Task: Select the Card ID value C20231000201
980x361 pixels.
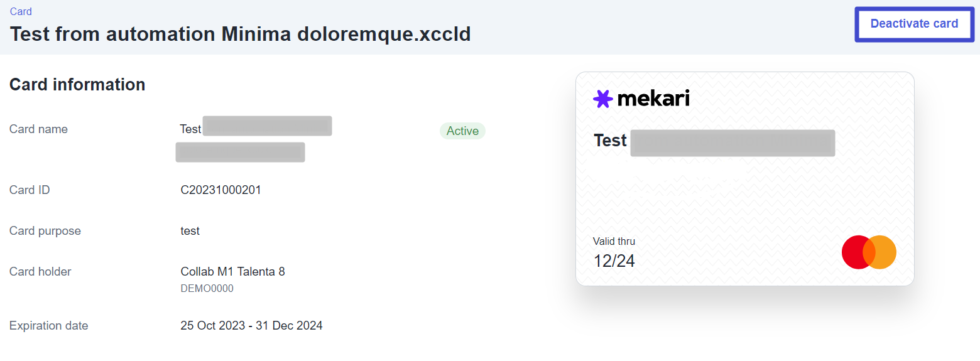Action: tap(220, 190)
